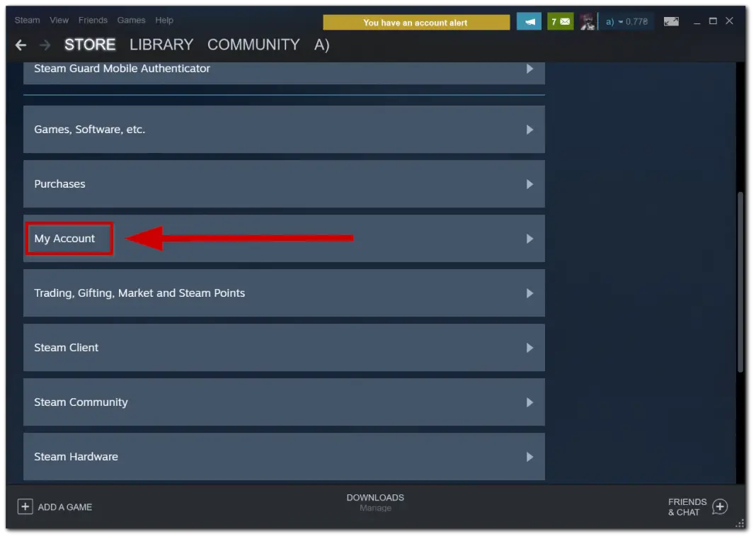Click the back navigation arrow
Image resolution: width=756 pixels, height=539 pixels.
(21, 45)
